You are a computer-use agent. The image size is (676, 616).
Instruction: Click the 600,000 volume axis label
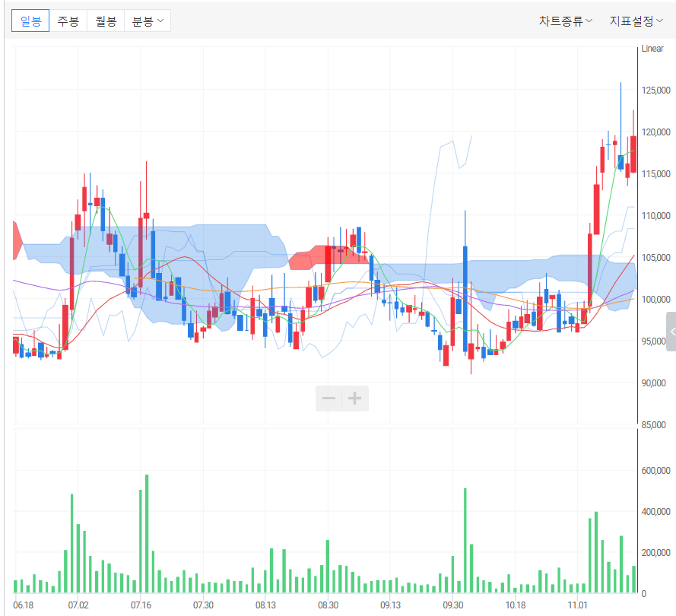655,470
